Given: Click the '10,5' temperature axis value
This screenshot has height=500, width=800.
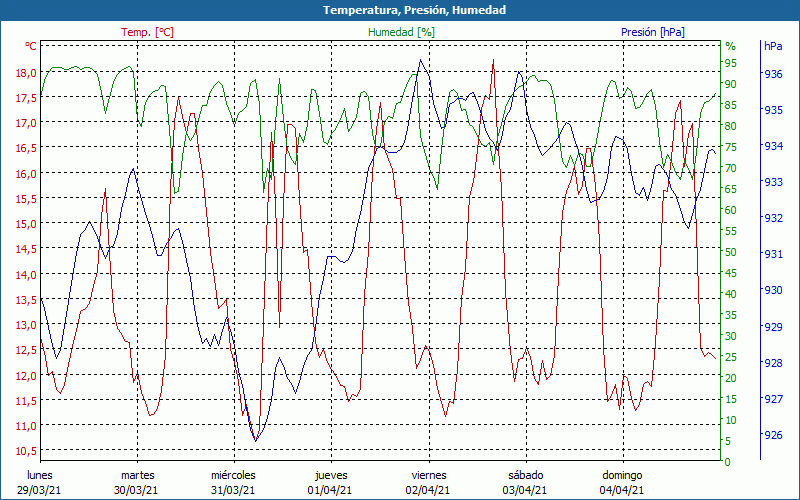Looking at the screenshot, I should tap(27, 451).
